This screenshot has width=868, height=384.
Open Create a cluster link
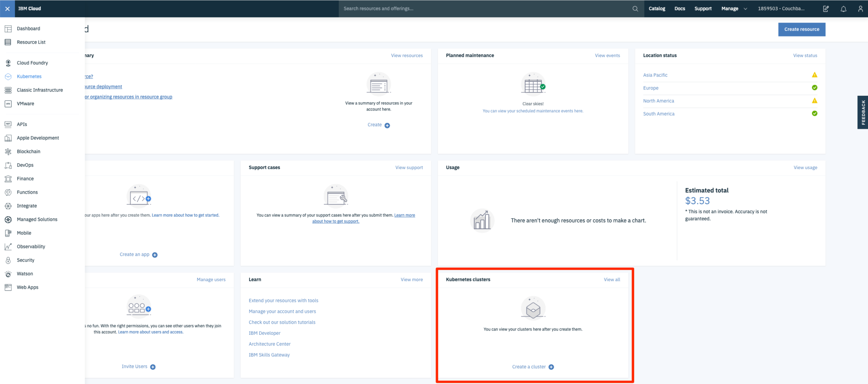point(529,367)
